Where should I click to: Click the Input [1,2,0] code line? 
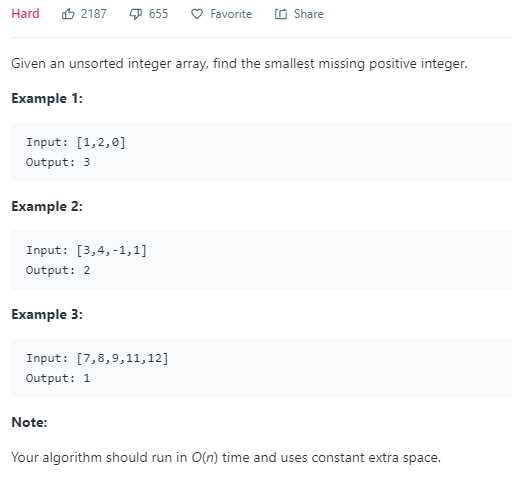coord(76,142)
